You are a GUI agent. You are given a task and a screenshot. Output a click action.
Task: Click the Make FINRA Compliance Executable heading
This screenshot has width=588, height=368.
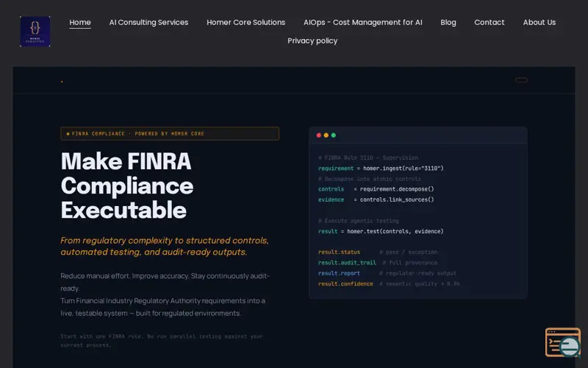126,185
